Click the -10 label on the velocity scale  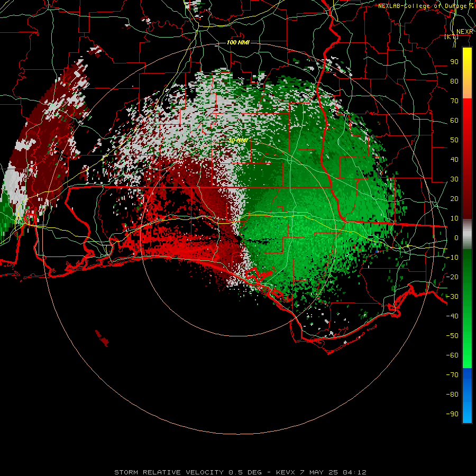pos(452,258)
